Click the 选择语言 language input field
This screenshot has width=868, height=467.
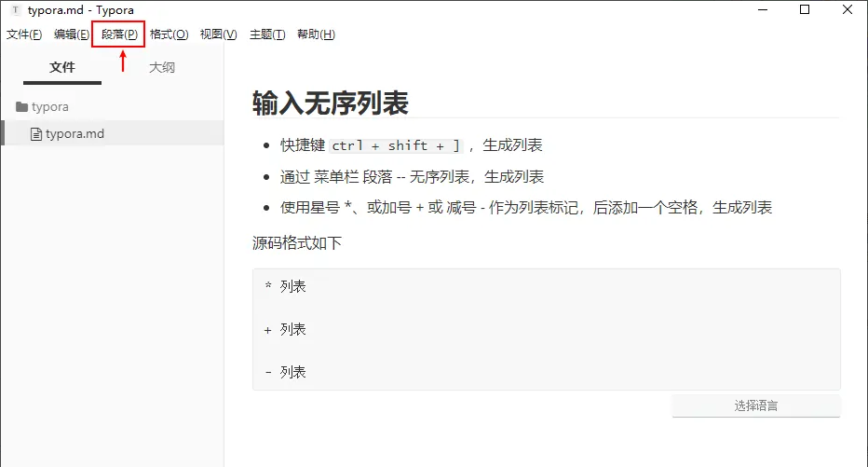point(756,405)
